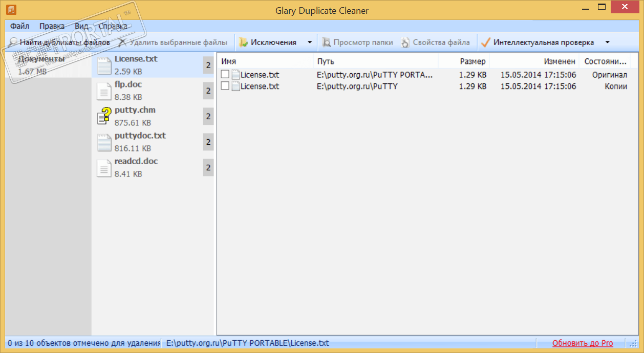Click file icon in the Копии License.txt row
644x353 pixels.
(x=235, y=86)
